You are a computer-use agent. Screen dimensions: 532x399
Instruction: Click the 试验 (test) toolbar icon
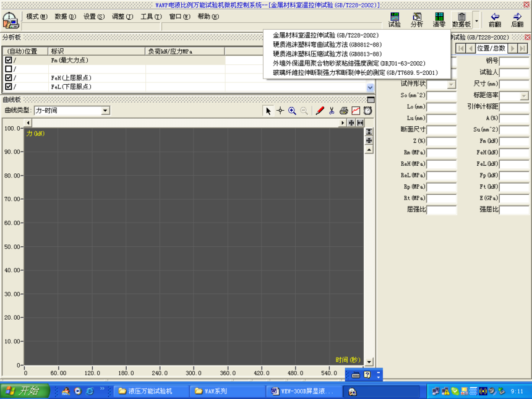394,20
